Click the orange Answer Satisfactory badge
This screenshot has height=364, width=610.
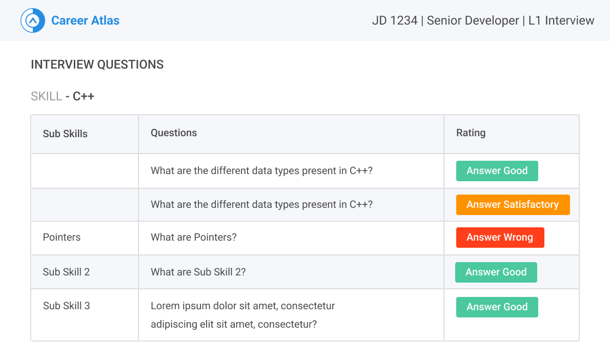pyautogui.click(x=513, y=205)
